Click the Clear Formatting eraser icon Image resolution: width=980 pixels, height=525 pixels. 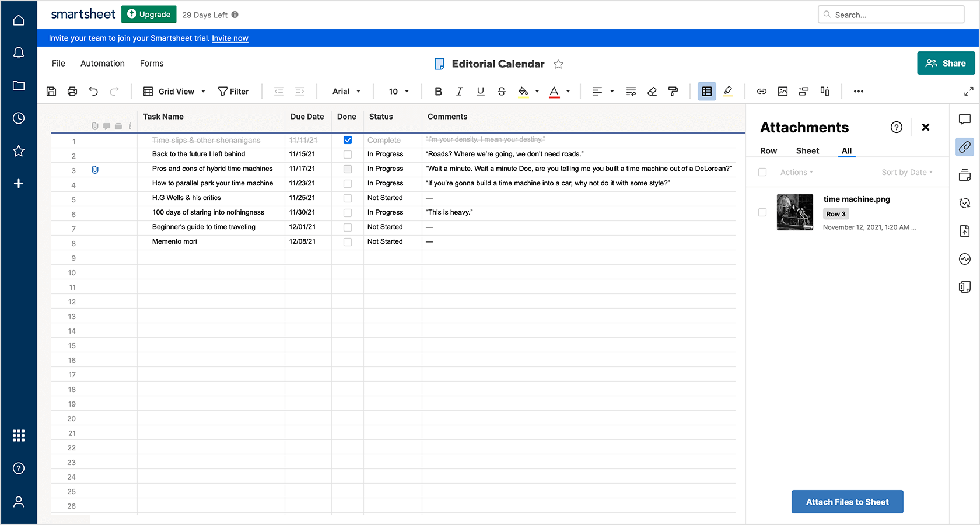652,92
